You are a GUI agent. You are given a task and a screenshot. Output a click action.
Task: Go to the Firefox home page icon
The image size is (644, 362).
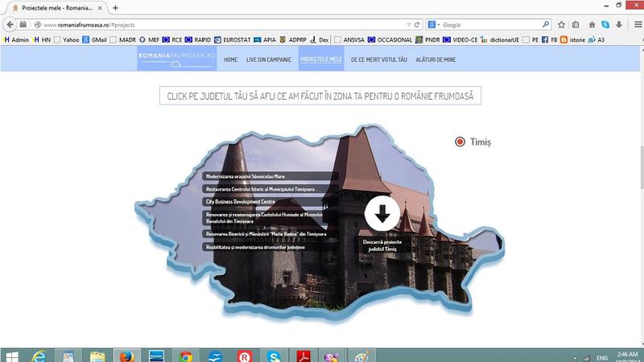point(592,25)
